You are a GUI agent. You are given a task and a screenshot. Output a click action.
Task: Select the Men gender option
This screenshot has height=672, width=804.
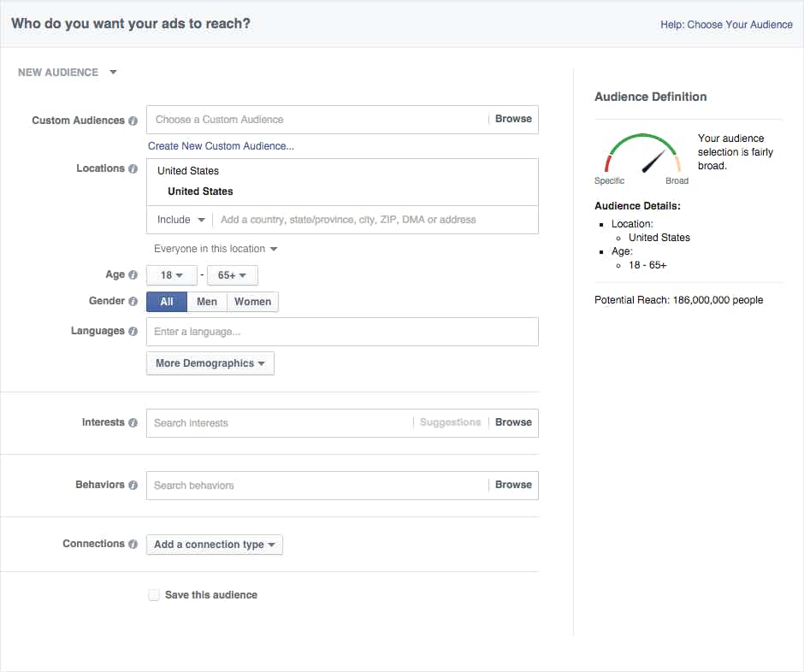tap(207, 302)
